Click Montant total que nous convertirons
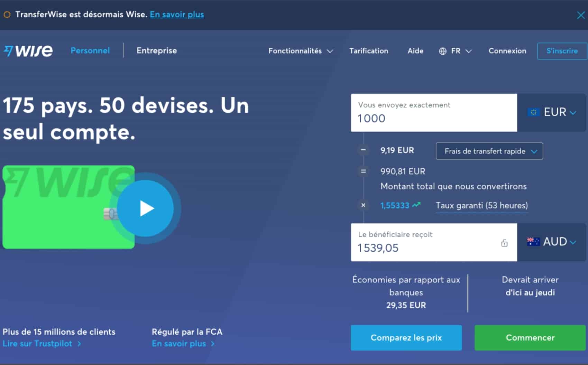588x365 pixels. point(453,186)
